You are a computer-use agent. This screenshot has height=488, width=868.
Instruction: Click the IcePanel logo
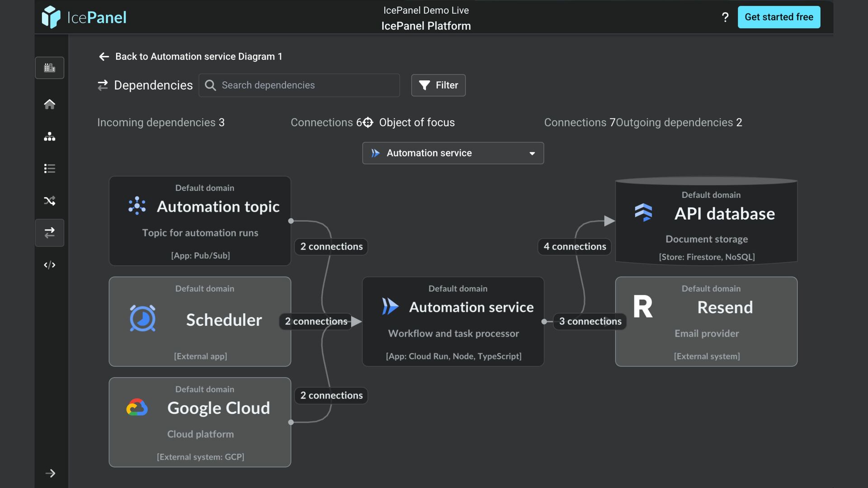pyautogui.click(x=84, y=17)
